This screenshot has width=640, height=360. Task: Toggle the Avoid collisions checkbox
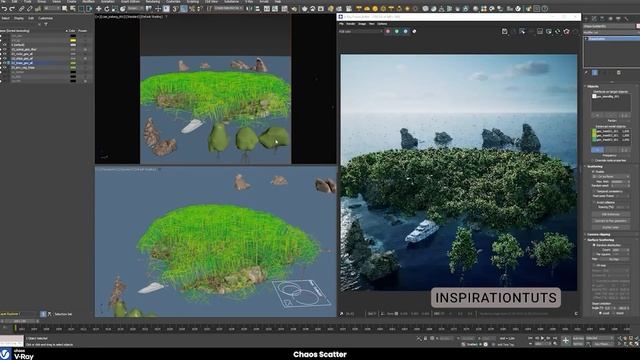coord(594,202)
